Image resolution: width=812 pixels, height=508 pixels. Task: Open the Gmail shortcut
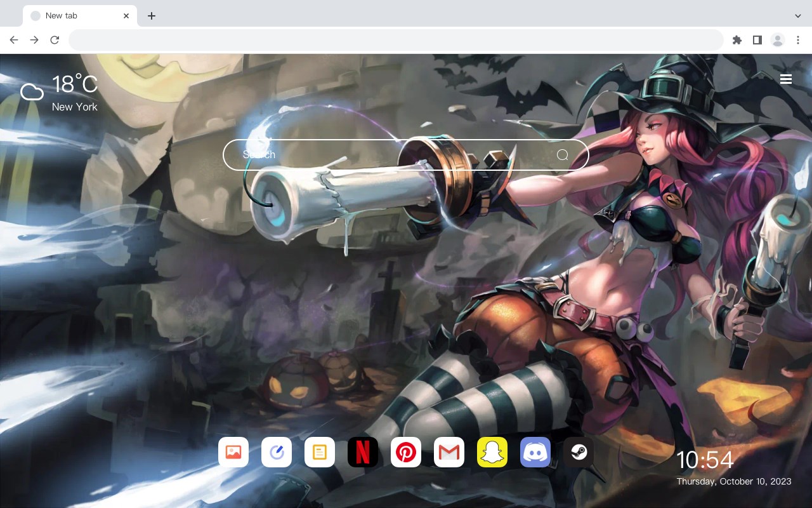[449, 452]
